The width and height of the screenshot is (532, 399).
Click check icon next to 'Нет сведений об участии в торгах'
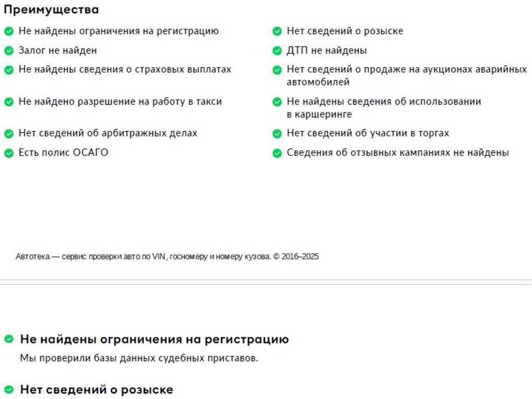click(277, 134)
